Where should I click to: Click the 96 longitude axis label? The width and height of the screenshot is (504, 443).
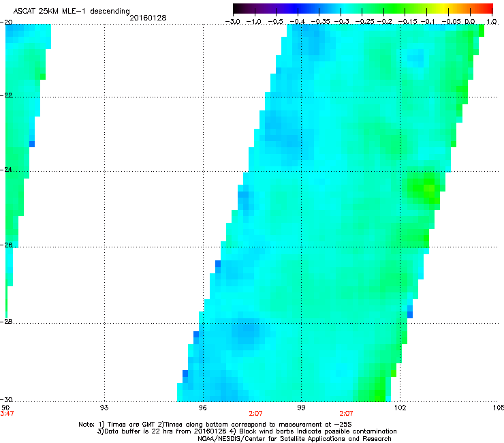[x=202, y=408]
